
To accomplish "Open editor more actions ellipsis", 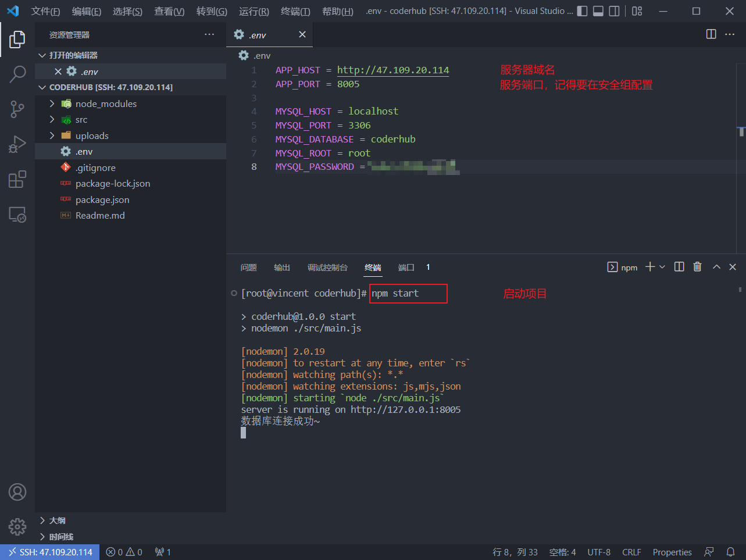I will (x=730, y=34).
